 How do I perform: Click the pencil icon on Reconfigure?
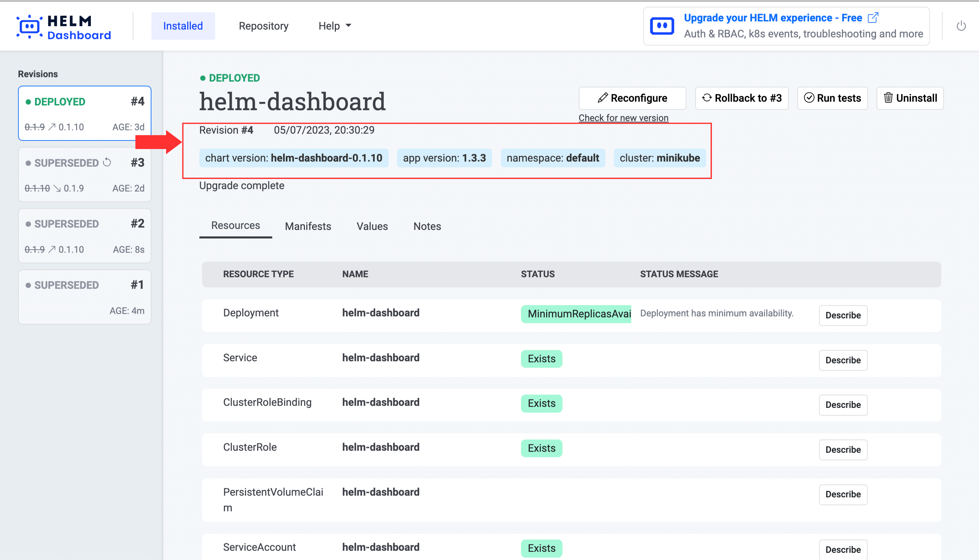(602, 98)
